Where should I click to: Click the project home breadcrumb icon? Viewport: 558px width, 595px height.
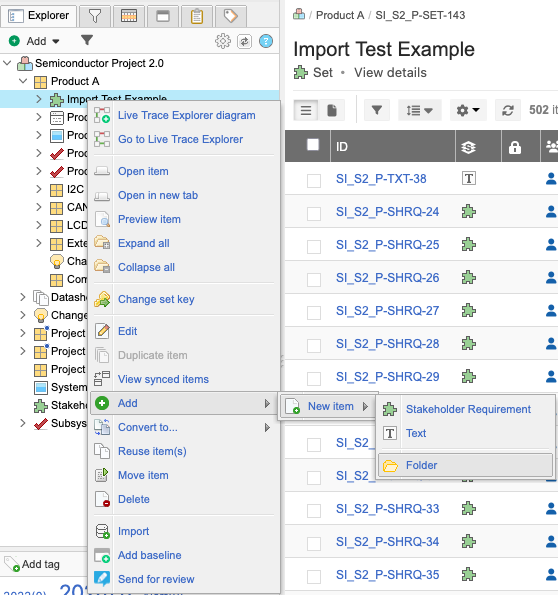pos(299,14)
